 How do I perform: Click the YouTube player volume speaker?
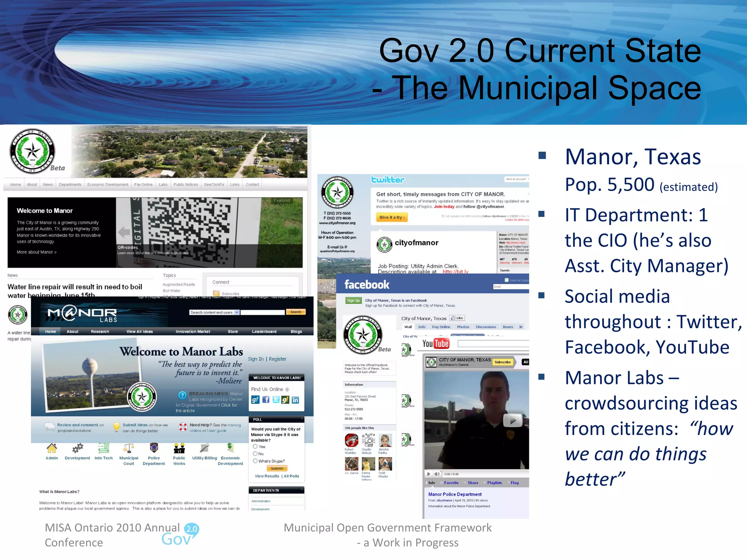(x=437, y=474)
